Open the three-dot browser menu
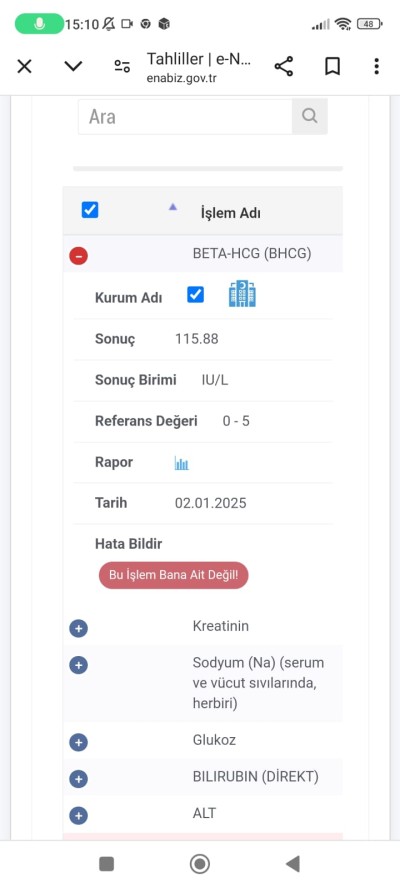The width and height of the screenshot is (400, 888). pyautogui.click(x=376, y=66)
